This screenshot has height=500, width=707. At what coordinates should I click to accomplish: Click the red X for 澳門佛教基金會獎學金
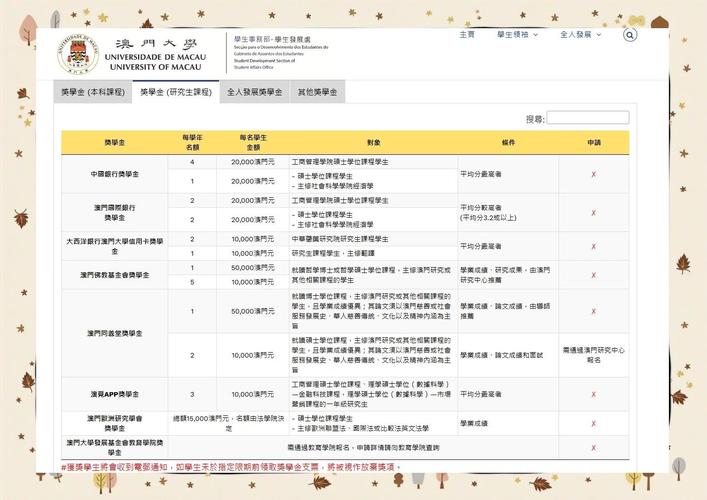pos(594,275)
